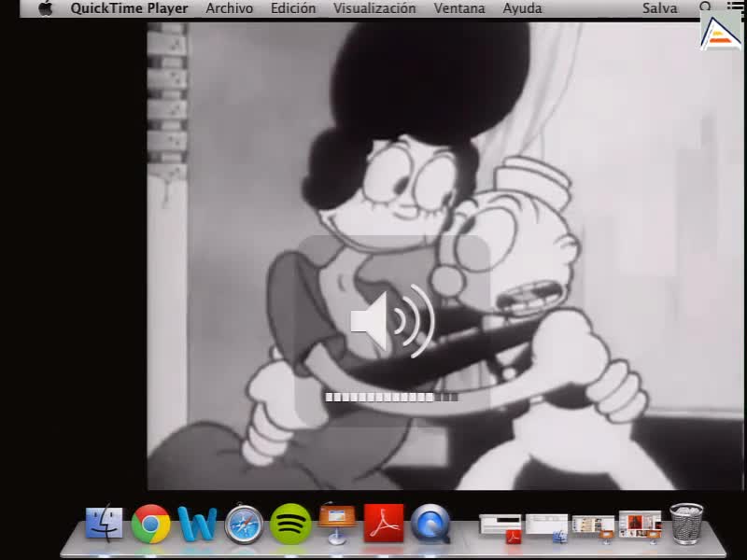Viewport: 747px width, 560px height.
Task: Click the Salva user name in menu bar
Action: point(660,8)
